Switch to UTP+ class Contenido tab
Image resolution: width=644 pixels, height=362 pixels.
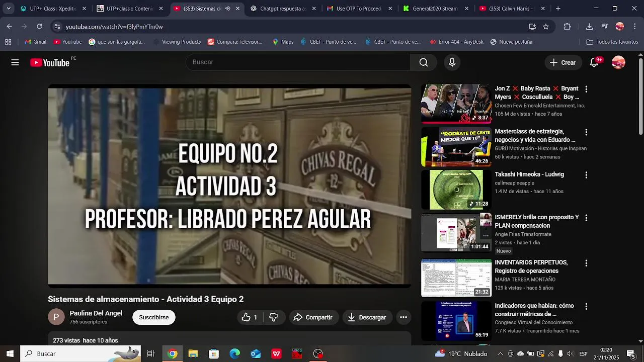[129, 9]
